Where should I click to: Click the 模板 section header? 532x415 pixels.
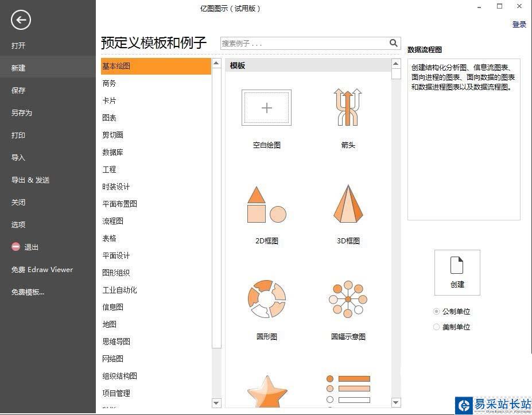(308, 65)
